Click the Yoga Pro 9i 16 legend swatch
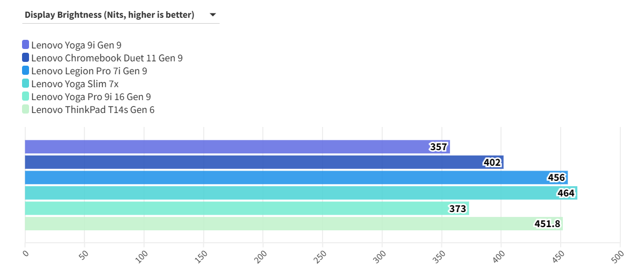The height and width of the screenshot is (275, 644). click(x=26, y=96)
